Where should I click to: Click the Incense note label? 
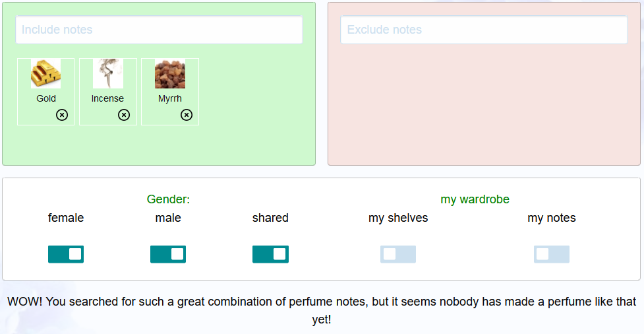(x=107, y=98)
